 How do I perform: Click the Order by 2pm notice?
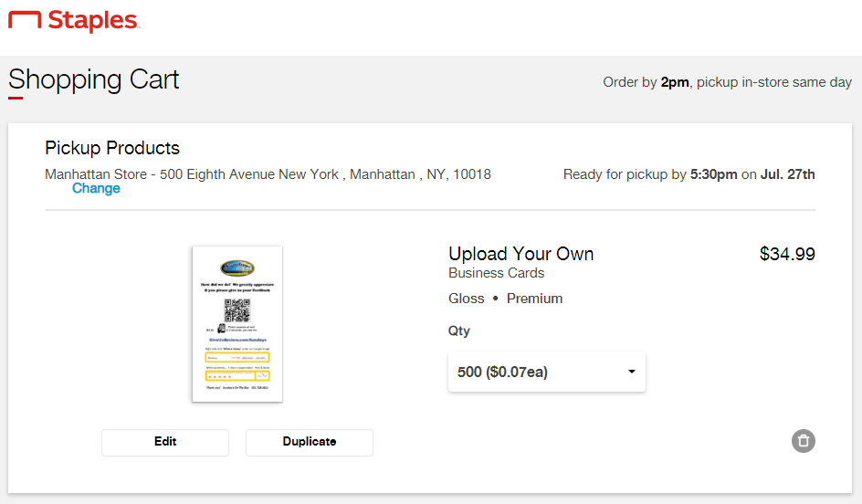pos(727,82)
